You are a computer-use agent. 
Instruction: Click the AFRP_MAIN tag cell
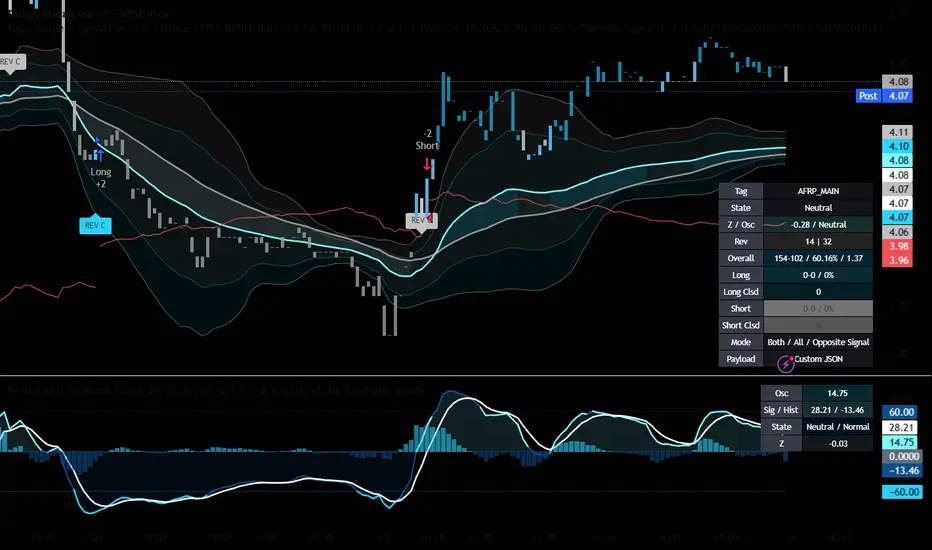click(x=817, y=190)
